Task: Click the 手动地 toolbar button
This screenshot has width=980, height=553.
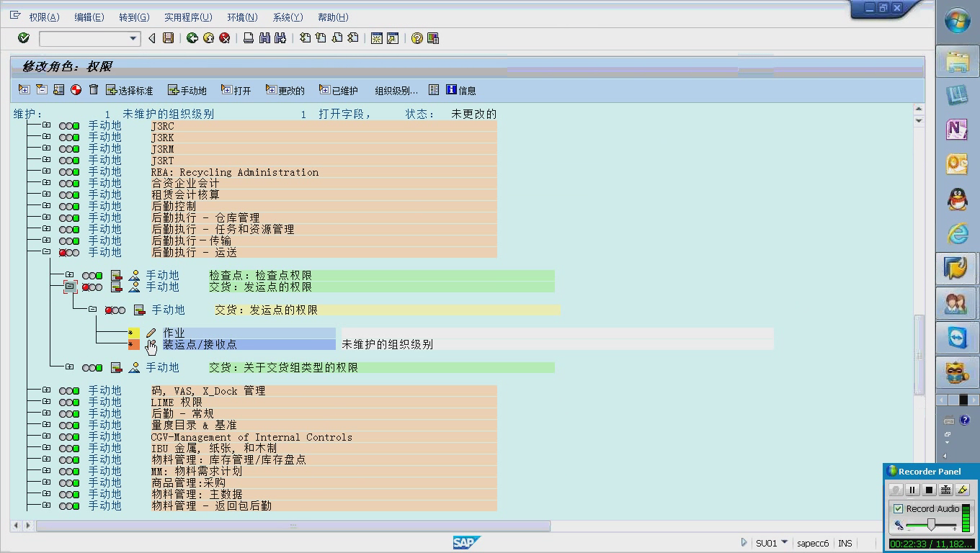Action: click(x=187, y=90)
